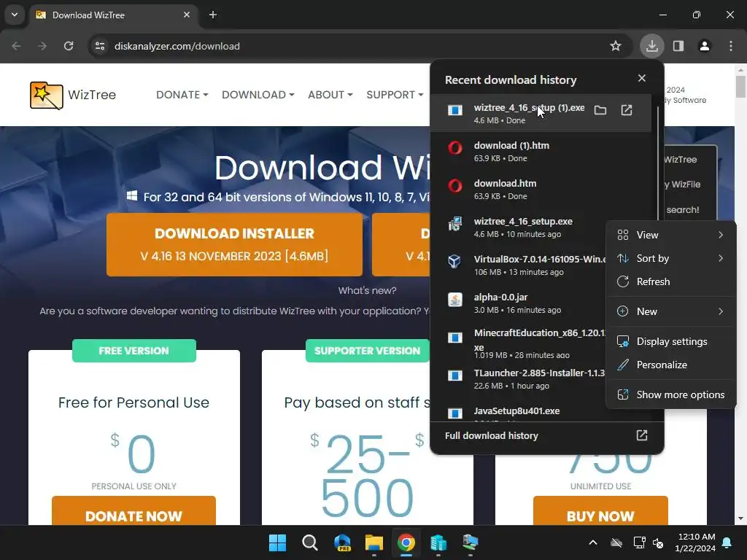
Task: Click the MinecraftEducation file icon
Action: pyautogui.click(x=455, y=338)
